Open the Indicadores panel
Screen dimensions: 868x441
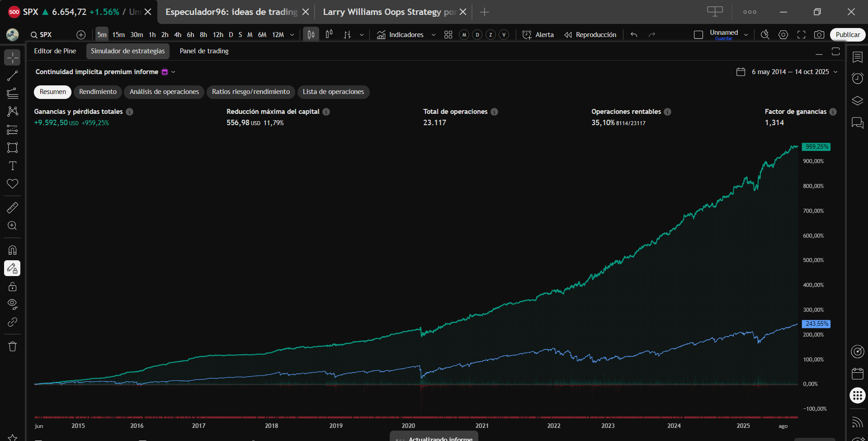click(401, 35)
